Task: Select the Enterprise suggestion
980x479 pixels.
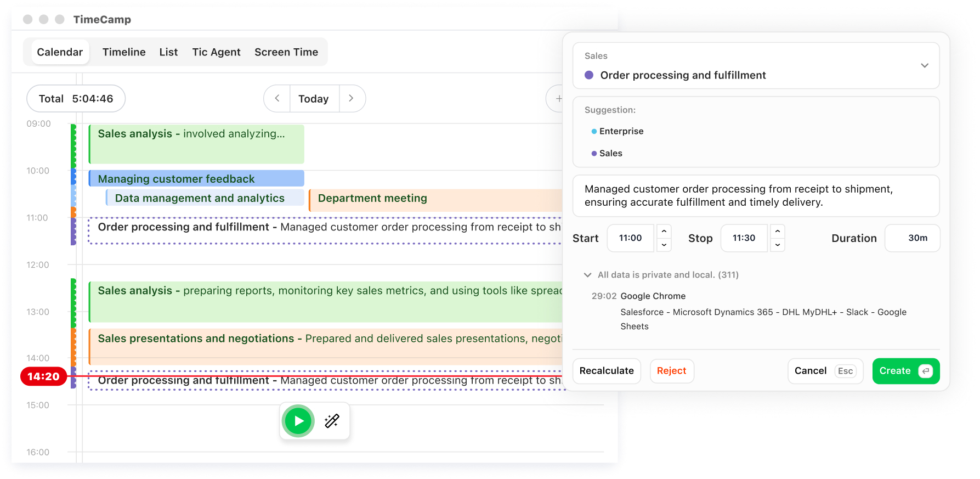Action: (618, 131)
